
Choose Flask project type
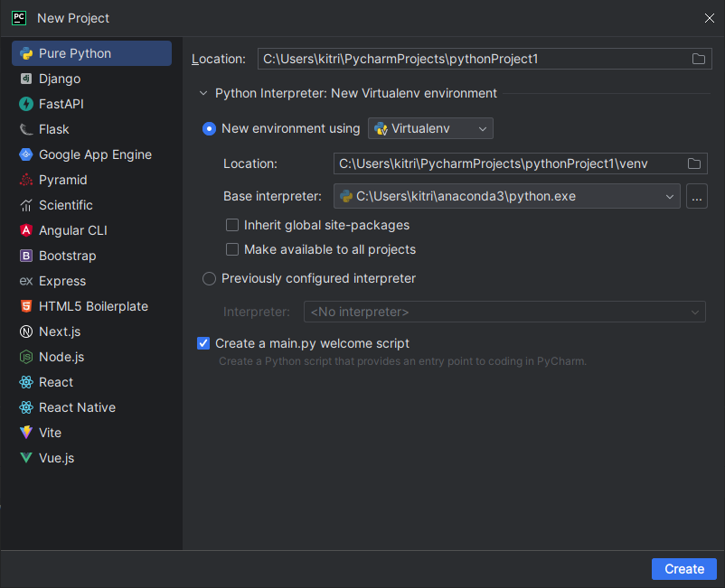(91, 129)
